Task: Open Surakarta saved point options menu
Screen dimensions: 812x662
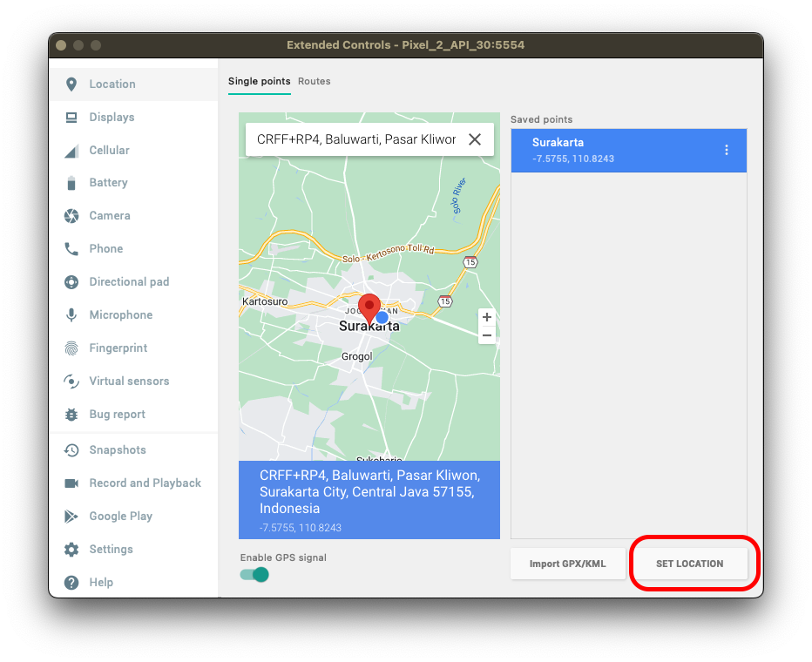Action: 727,150
